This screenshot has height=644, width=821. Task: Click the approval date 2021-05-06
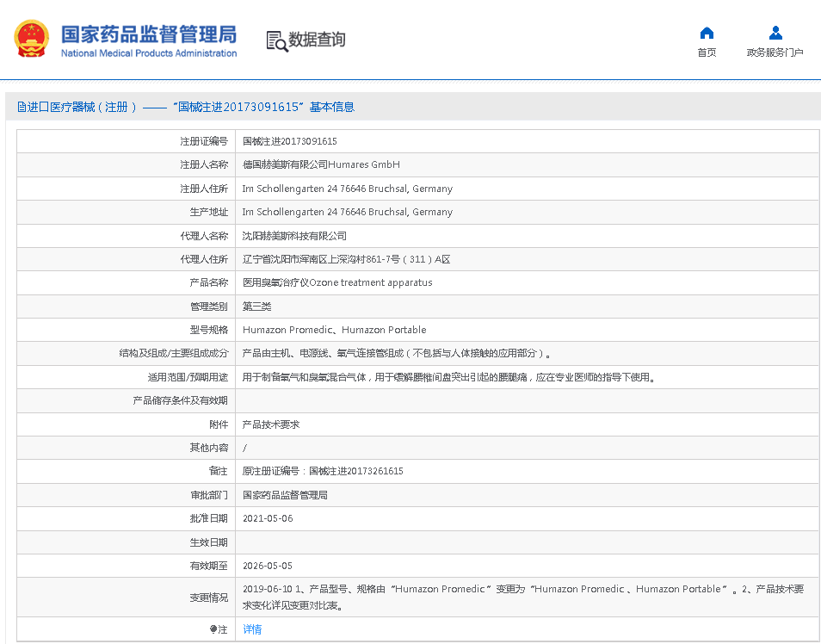pos(268,518)
